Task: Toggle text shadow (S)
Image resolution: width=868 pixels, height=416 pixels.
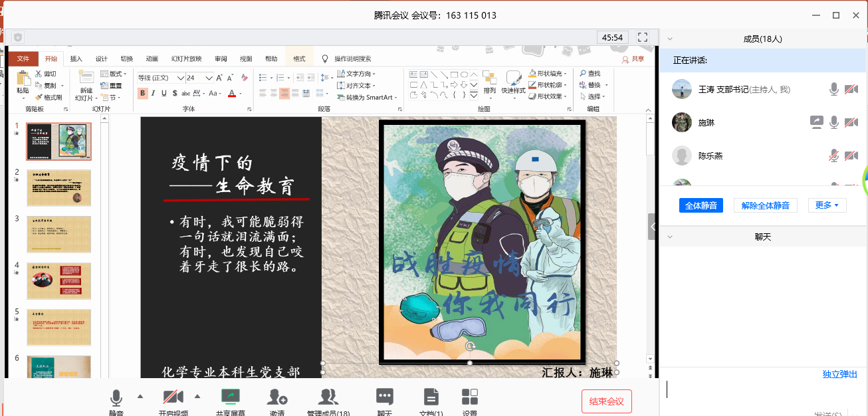Action: (x=175, y=93)
